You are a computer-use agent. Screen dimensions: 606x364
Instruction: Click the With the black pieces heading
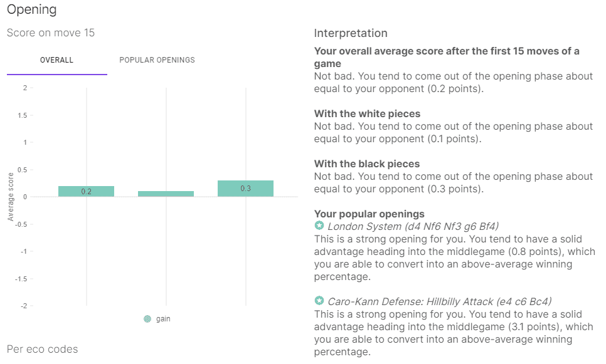(x=367, y=164)
